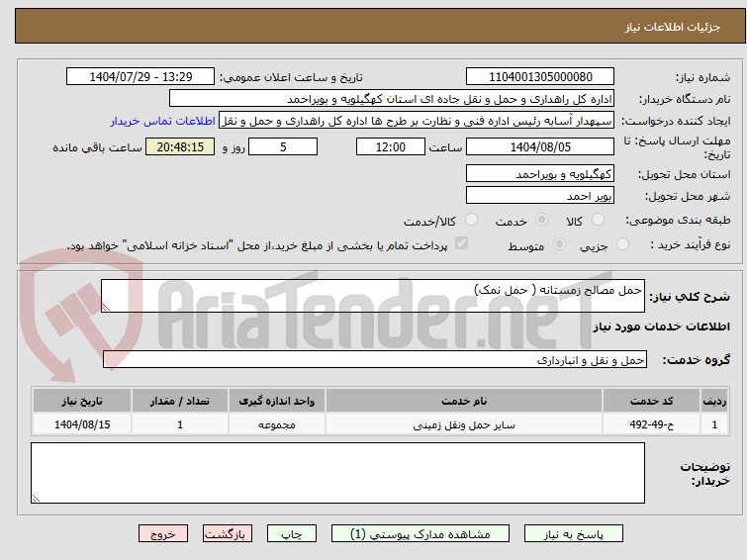Open مشاهده مدارک پیوستی (1) button
The width and height of the screenshot is (747, 560).
coord(420,534)
